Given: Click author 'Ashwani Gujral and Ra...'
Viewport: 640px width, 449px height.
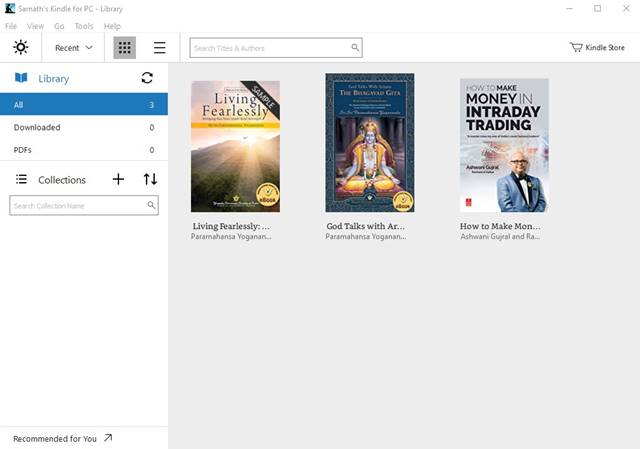Looking at the screenshot, I should tap(500, 236).
